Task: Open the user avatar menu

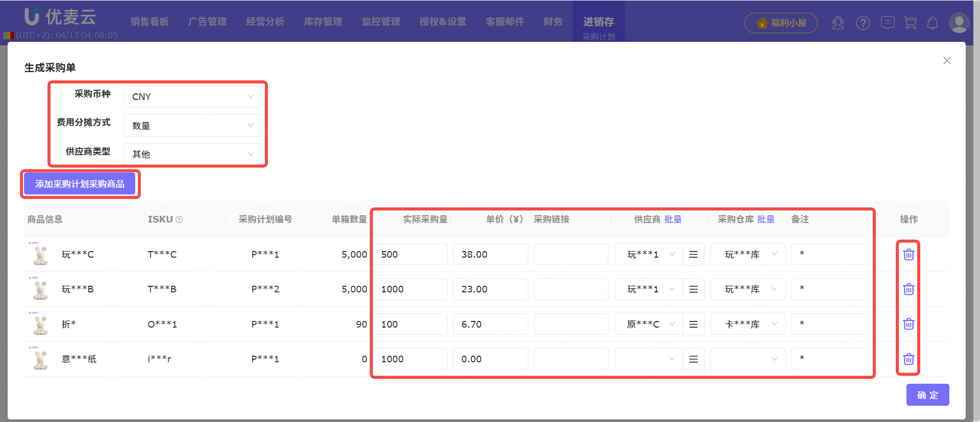Action: 959,23
